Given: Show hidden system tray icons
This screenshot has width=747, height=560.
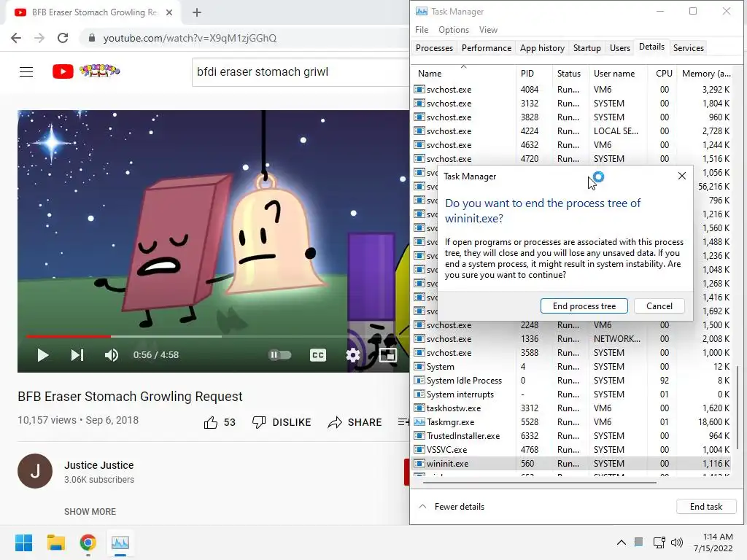Looking at the screenshot, I should point(622,542).
